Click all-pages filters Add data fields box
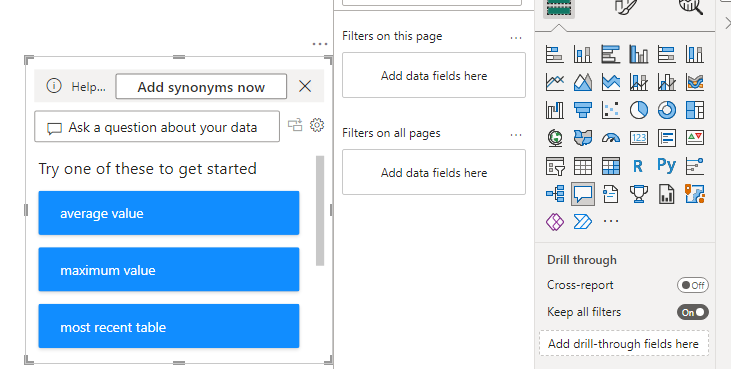This screenshot has width=731, height=369. pyautogui.click(x=434, y=172)
